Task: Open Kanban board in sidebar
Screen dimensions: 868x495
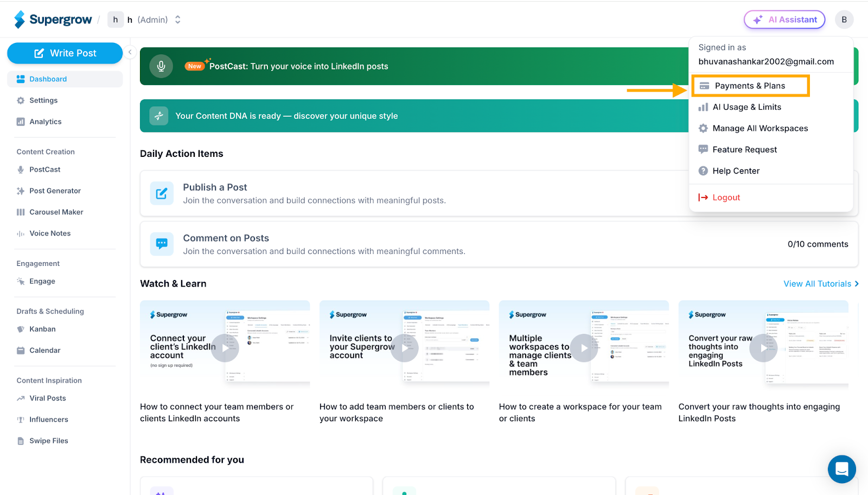Action: (65, 329)
